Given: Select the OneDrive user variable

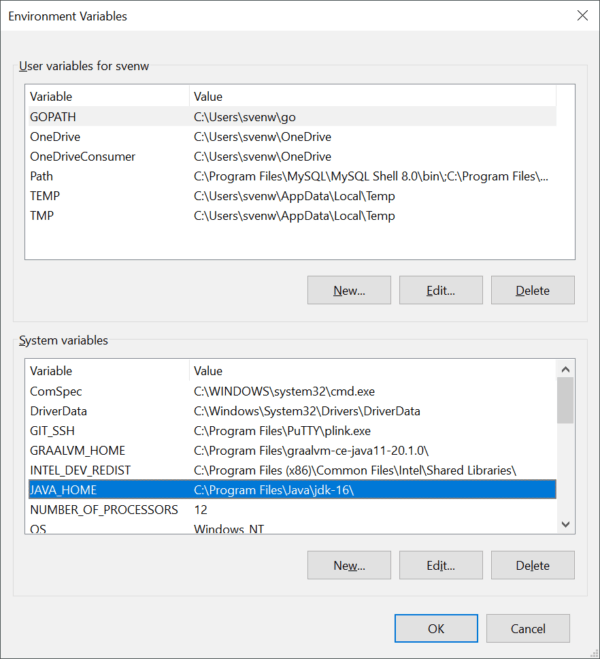Looking at the screenshot, I should coord(292,137).
